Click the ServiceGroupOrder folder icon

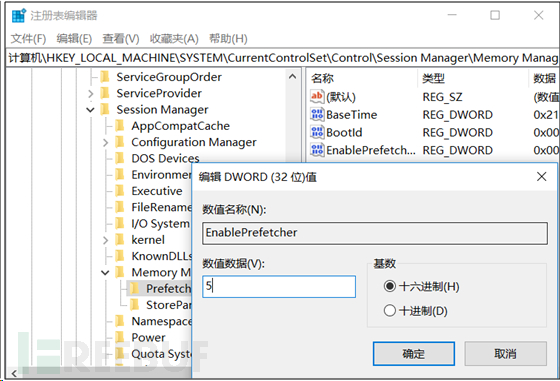coord(105,77)
